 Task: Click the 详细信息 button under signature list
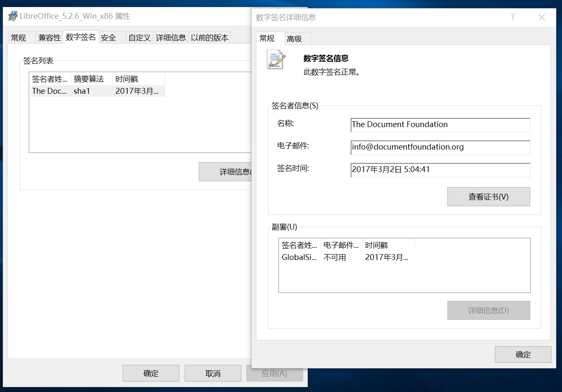tap(225, 172)
